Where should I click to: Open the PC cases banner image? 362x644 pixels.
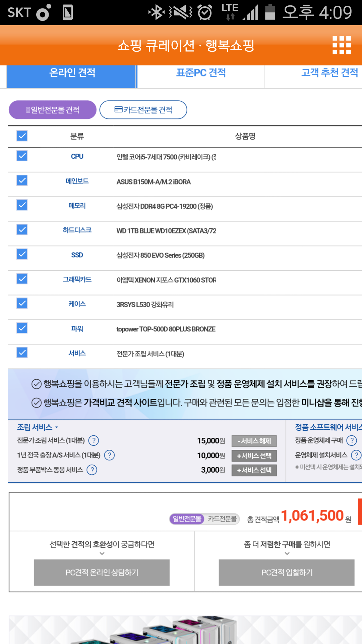click(x=185, y=630)
